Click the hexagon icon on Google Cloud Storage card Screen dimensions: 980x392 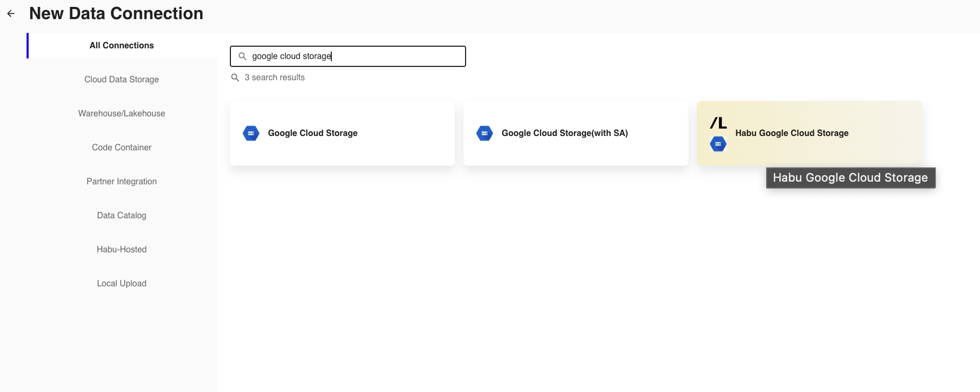pos(251,133)
